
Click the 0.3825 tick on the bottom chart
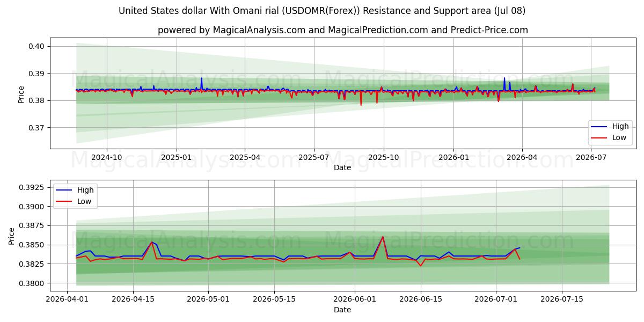pos(33,264)
